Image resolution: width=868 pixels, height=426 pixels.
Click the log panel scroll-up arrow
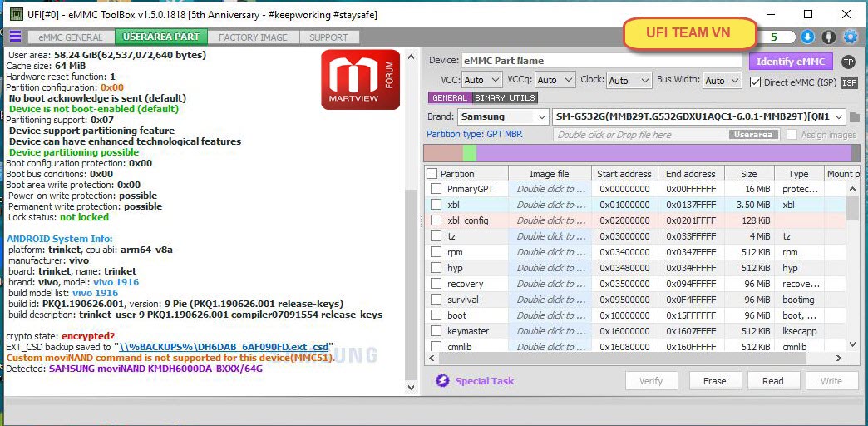pos(411,57)
